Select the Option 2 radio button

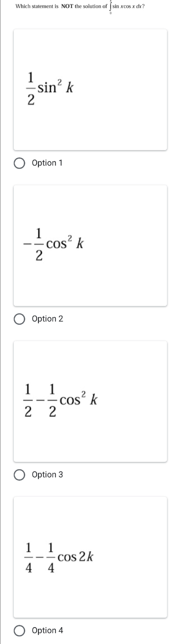coord(19,319)
